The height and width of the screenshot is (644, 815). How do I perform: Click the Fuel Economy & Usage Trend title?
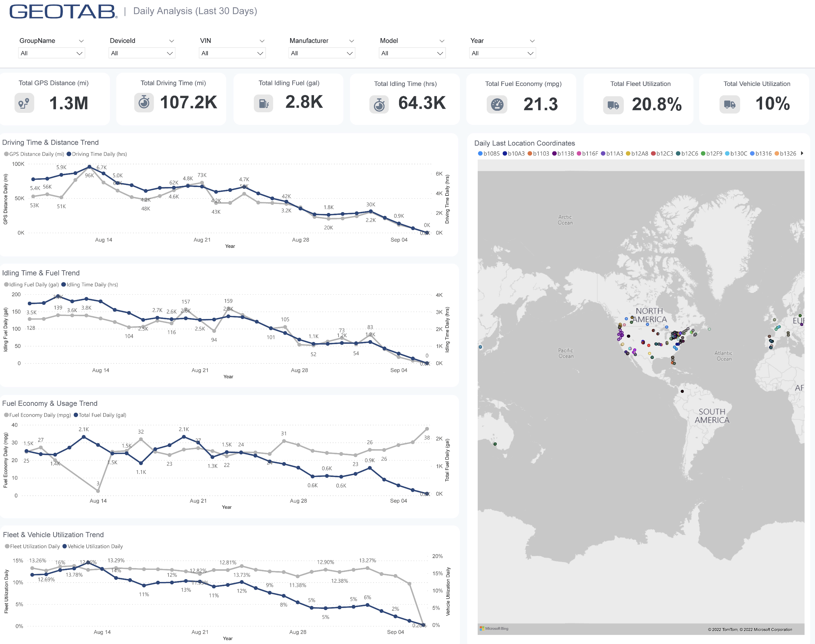click(x=50, y=403)
